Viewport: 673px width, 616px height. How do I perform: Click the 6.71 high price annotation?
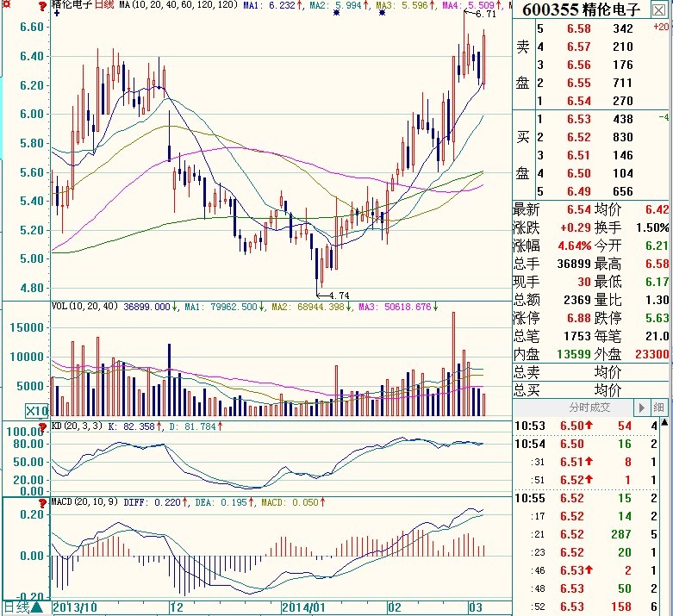click(x=485, y=15)
